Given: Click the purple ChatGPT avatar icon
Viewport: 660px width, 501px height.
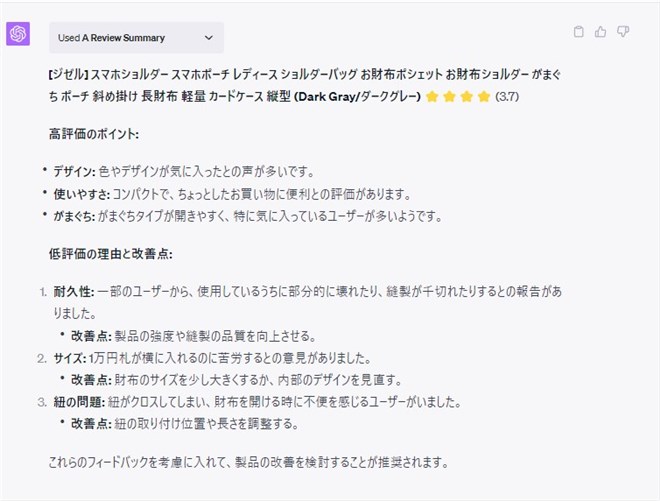Looking at the screenshot, I should pos(18,34).
